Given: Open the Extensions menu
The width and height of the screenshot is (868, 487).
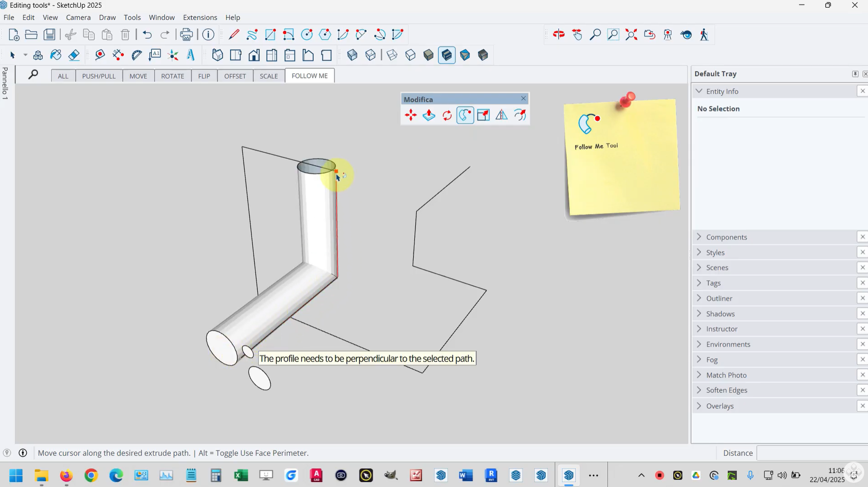Looking at the screenshot, I should pos(200,18).
